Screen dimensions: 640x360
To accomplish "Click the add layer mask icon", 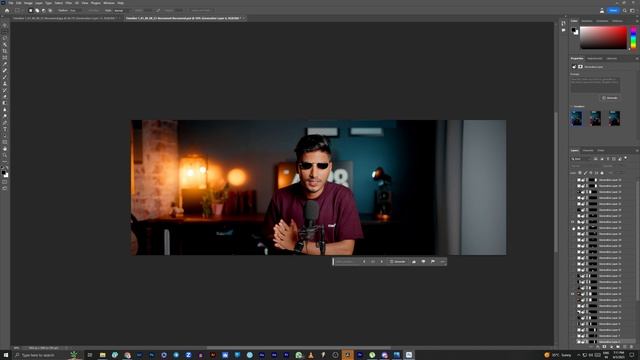I will (604, 347).
